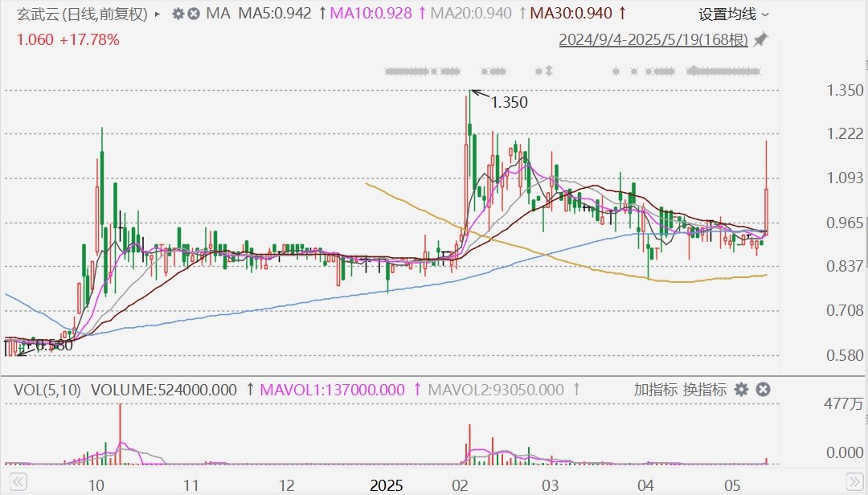Expand the period selector arrow beside 玄武云
Viewport: 868px width, 495px height.
pos(157,14)
